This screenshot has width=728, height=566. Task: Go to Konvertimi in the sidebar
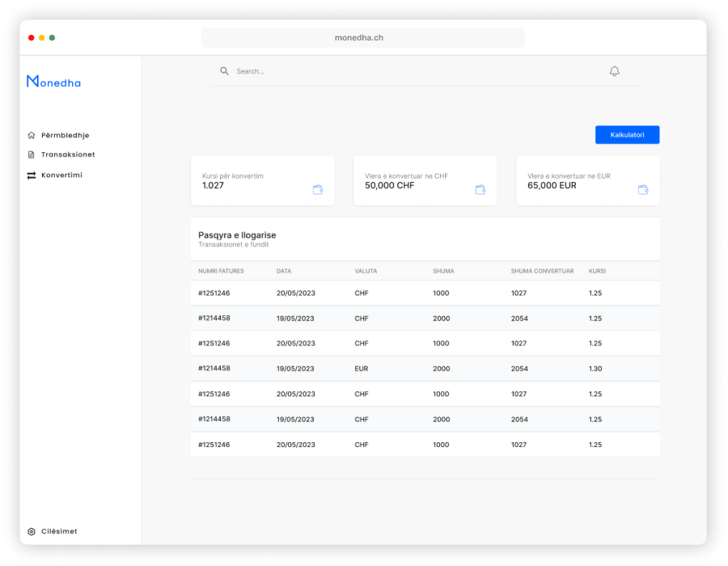point(61,175)
